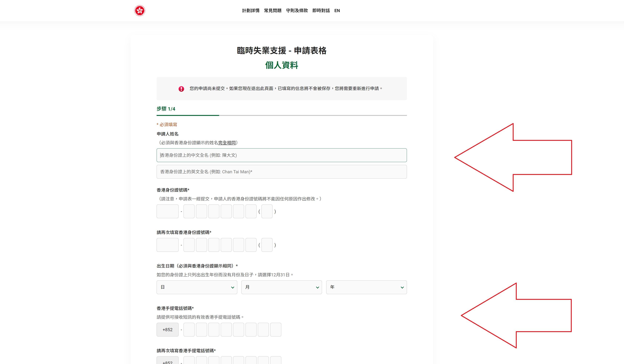The width and height of the screenshot is (624, 364).
Task: Open the 月 month dropdown
Action: click(x=281, y=287)
